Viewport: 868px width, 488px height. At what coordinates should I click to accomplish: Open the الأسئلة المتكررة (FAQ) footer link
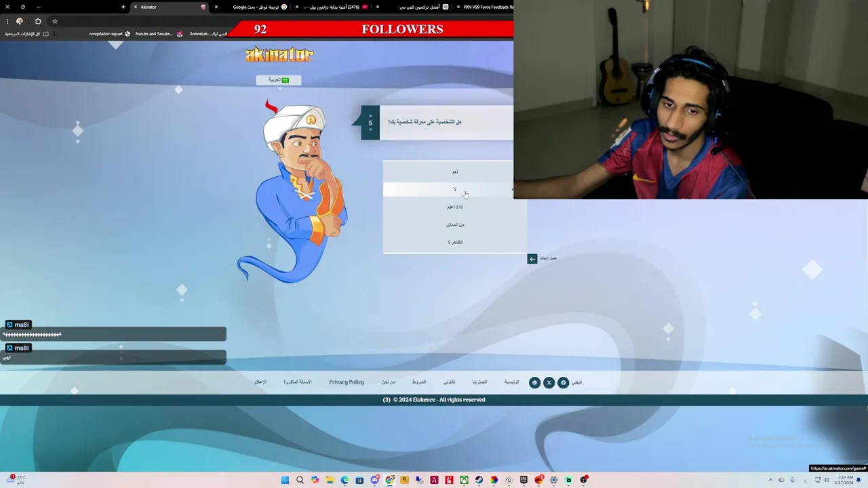[x=297, y=382]
